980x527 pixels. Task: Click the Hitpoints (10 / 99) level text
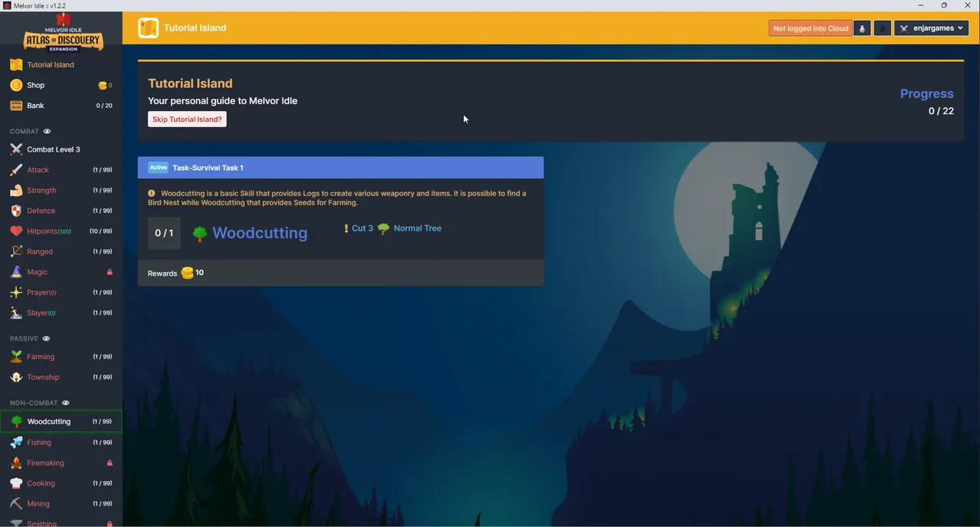point(101,231)
